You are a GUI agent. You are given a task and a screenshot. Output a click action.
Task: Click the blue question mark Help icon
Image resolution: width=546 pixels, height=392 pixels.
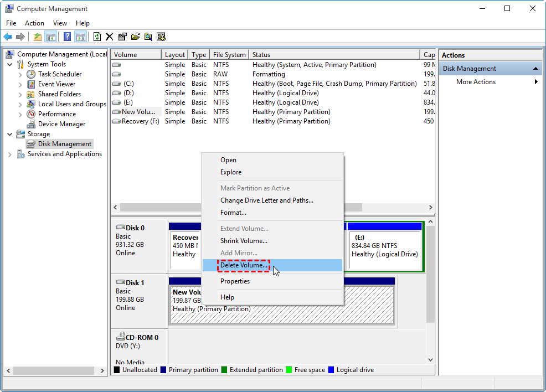coord(67,37)
